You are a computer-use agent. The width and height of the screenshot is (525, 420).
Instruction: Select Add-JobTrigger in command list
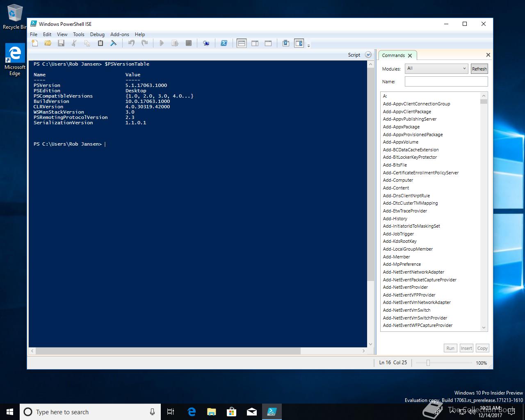point(398,234)
